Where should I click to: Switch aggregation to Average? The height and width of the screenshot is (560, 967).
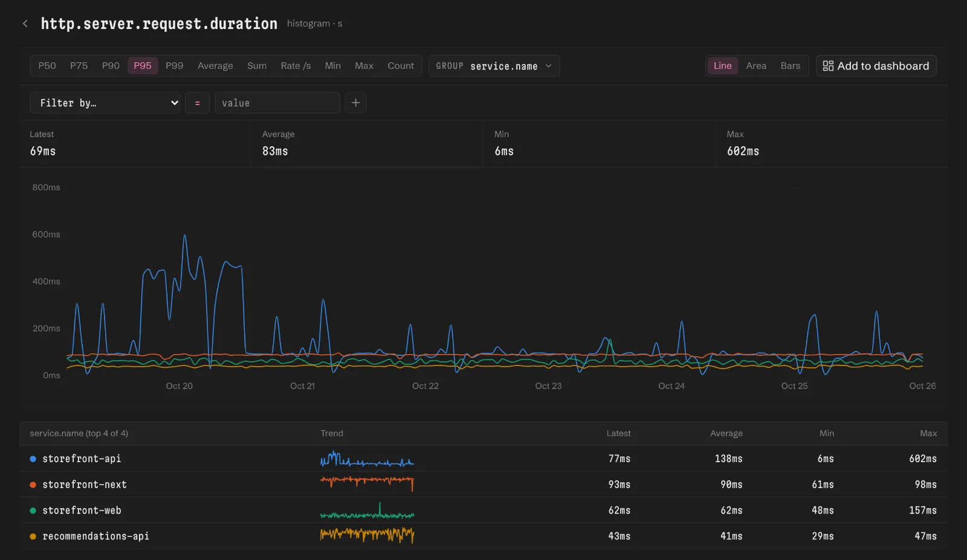point(215,66)
